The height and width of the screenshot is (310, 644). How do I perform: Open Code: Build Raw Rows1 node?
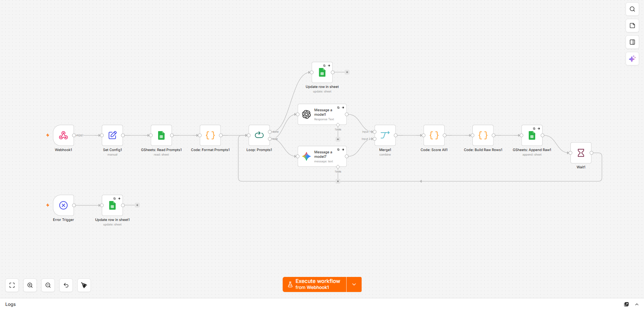(x=483, y=135)
